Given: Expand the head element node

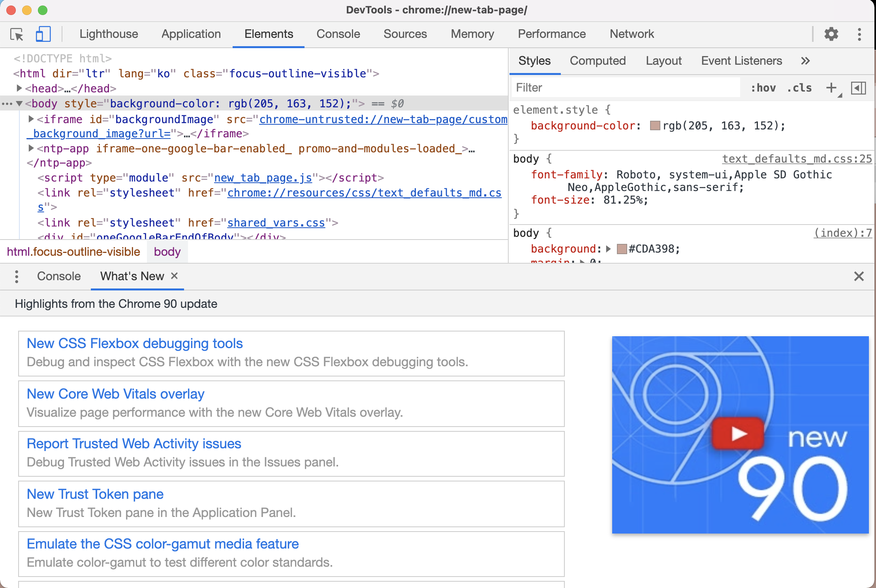Looking at the screenshot, I should 19,88.
